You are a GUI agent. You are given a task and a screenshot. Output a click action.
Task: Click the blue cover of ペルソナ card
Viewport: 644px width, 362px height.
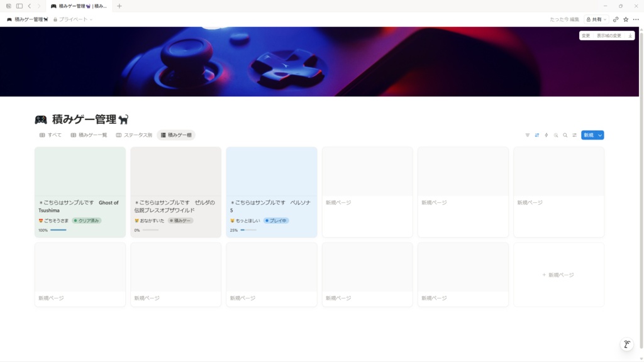click(x=272, y=172)
